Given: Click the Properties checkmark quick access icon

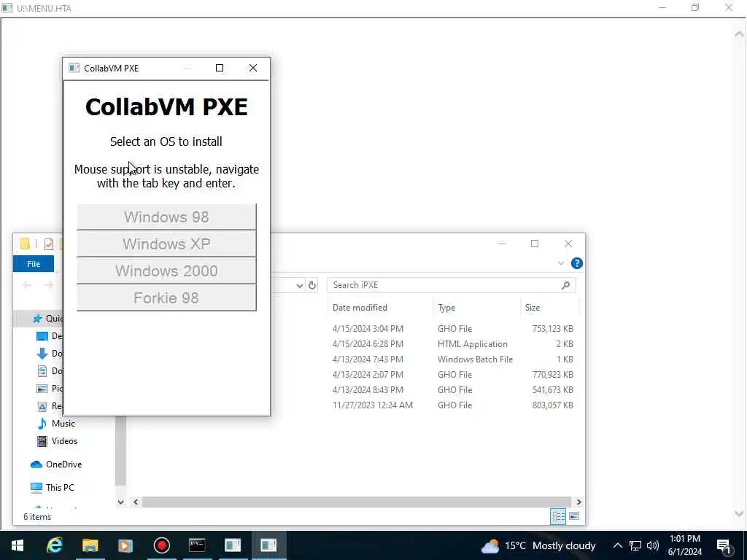Looking at the screenshot, I should (x=49, y=244).
